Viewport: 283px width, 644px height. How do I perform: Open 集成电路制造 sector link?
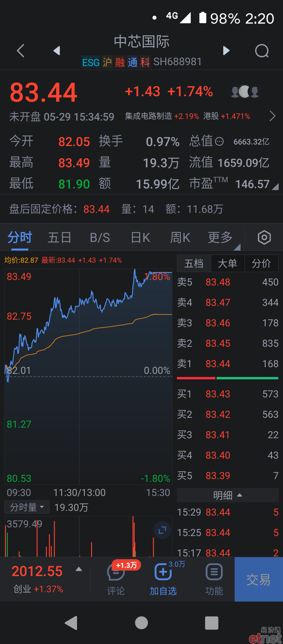(x=162, y=116)
